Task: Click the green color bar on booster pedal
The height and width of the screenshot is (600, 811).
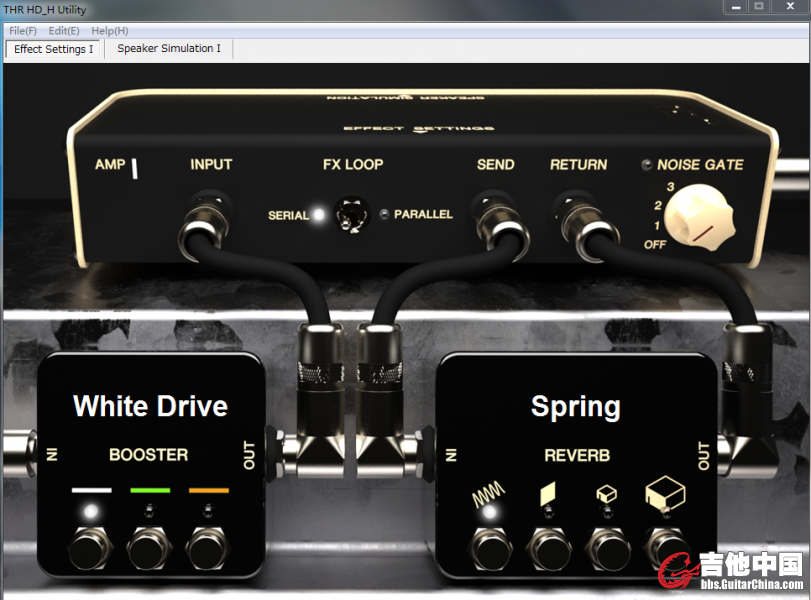Action: (x=150, y=490)
